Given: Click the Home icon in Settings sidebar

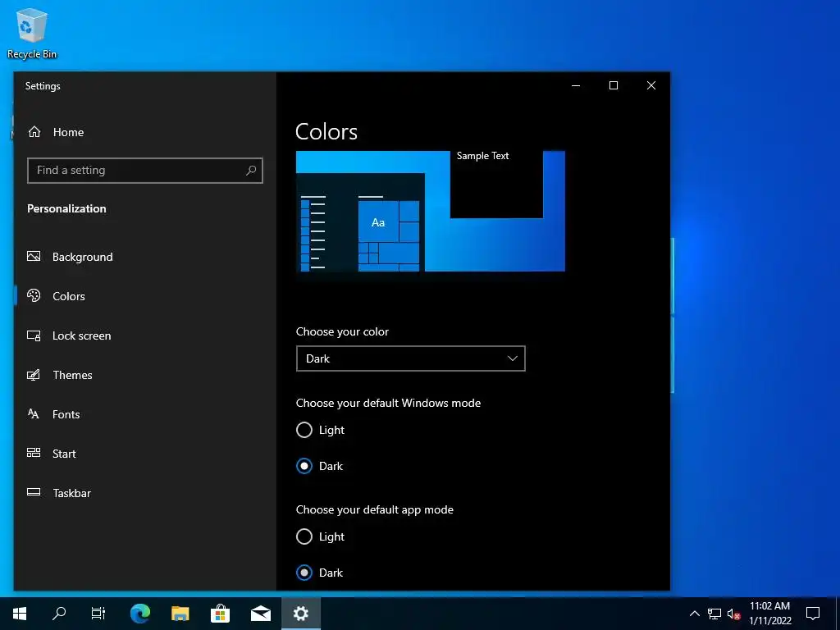Looking at the screenshot, I should point(34,132).
